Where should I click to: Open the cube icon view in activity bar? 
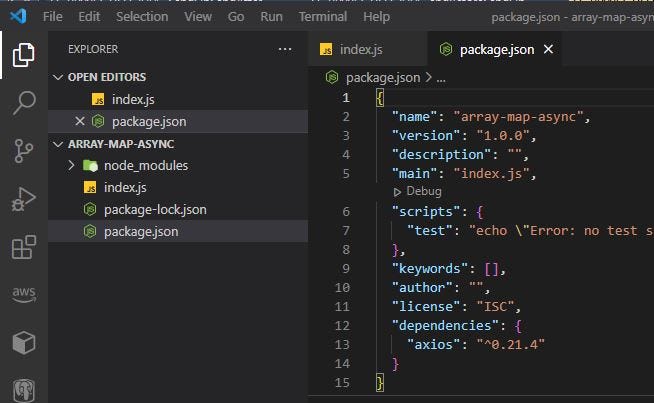pyautogui.click(x=23, y=343)
